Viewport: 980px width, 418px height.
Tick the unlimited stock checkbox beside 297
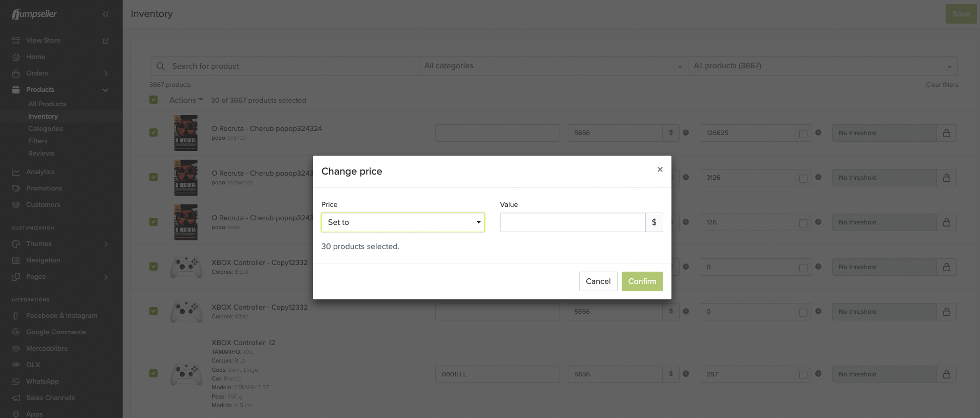[x=803, y=375]
